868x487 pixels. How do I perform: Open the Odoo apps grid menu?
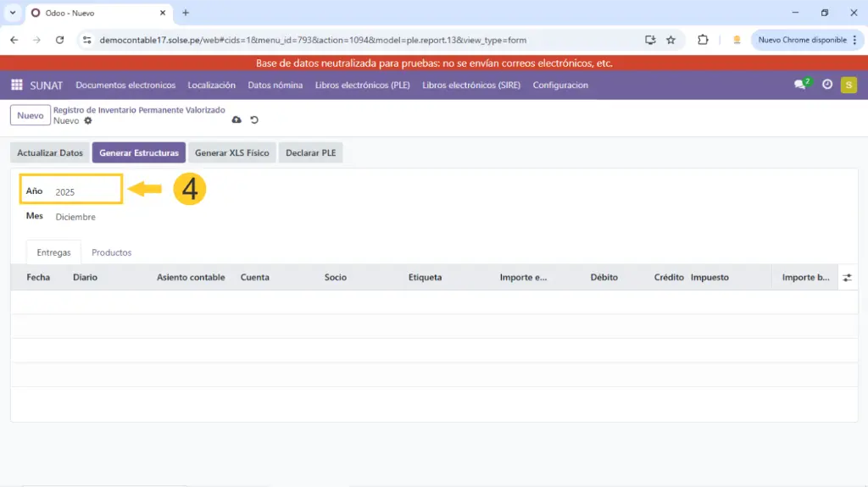[x=17, y=85]
